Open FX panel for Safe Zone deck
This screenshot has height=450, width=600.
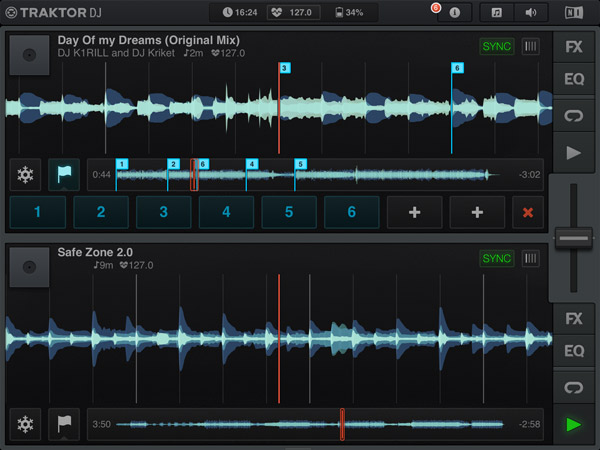tap(574, 318)
